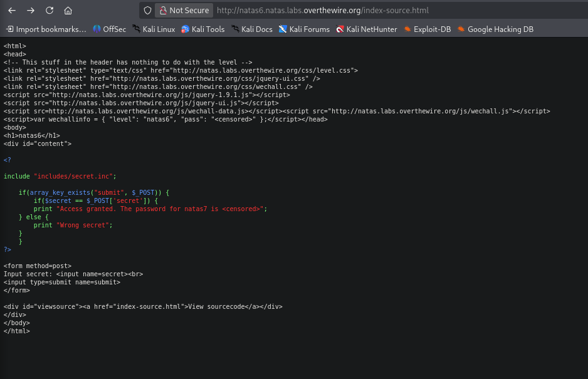Open Import bookmarks bookmark

coord(46,29)
